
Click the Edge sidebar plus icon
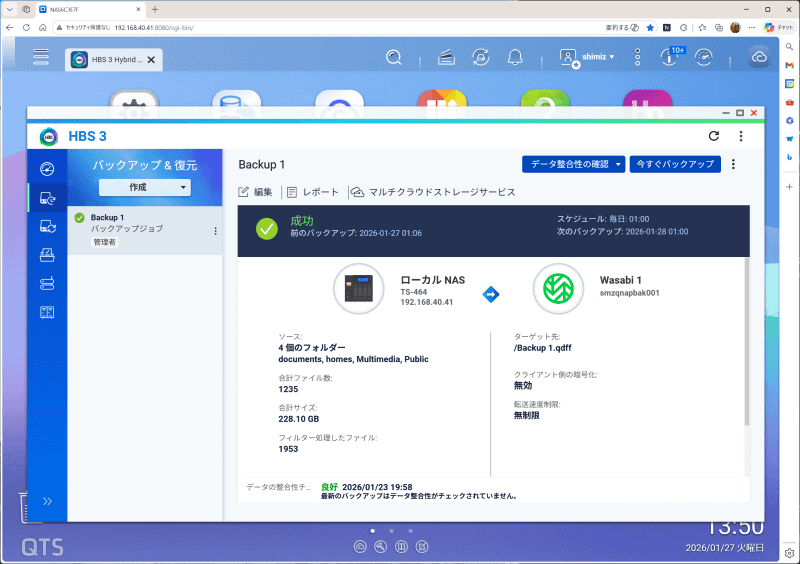(x=789, y=187)
